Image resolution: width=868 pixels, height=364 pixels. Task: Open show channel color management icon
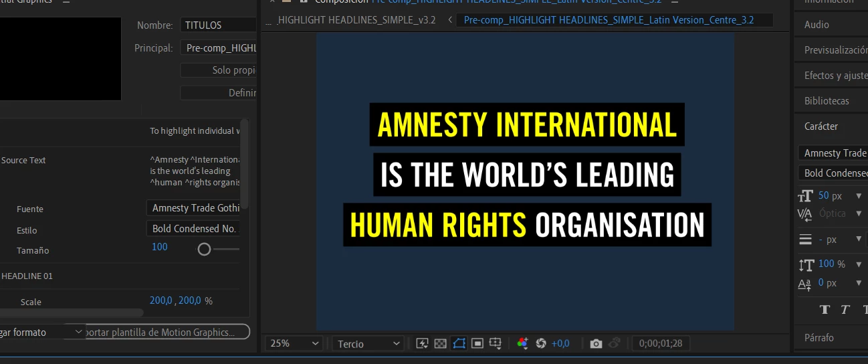(x=523, y=343)
